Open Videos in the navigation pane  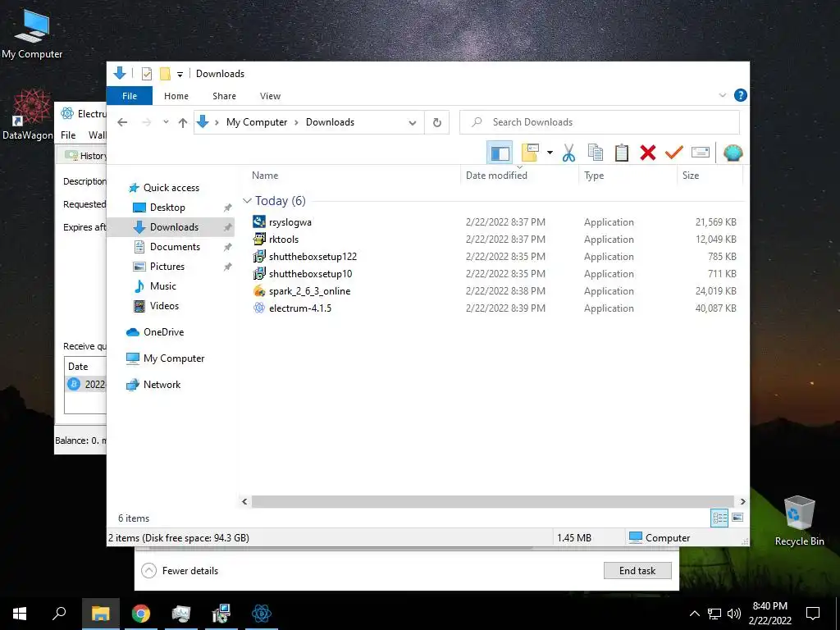pos(164,306)
